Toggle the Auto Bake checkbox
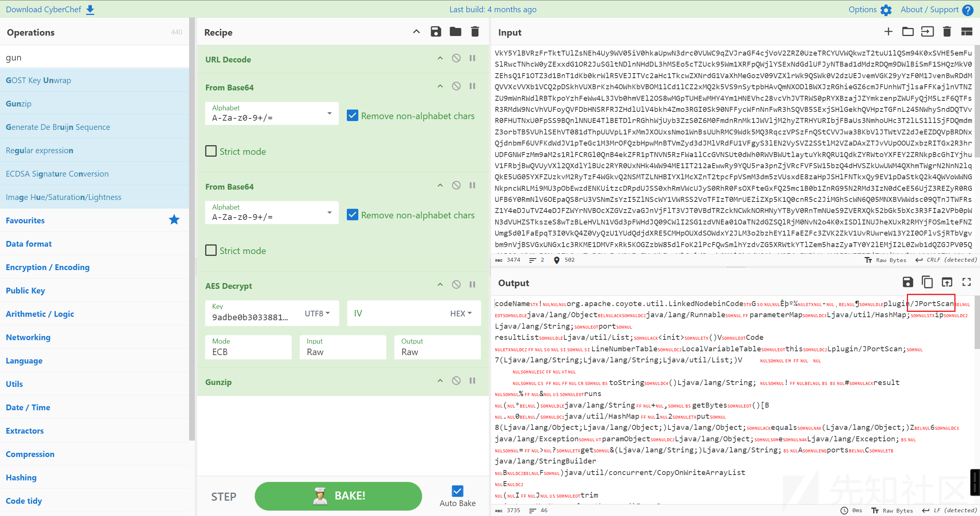This screenshot has height=516, width=980. tap(457, 491)
